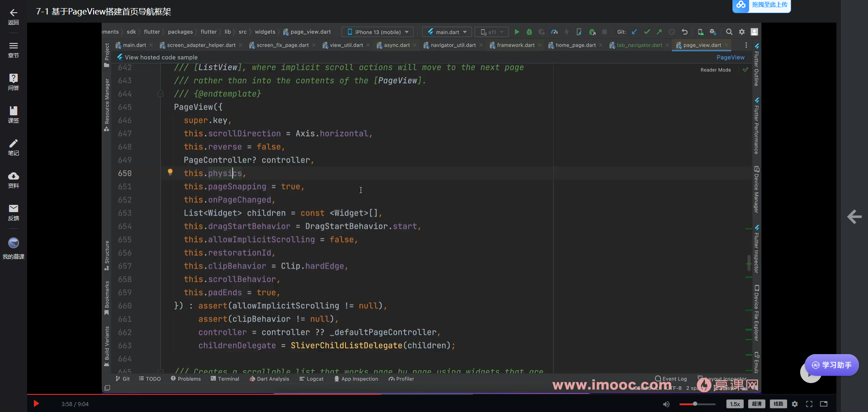Open IDE settings gear in toolbar
The width and height of the screenshot is (868, 412).
[x=741, y=32]
